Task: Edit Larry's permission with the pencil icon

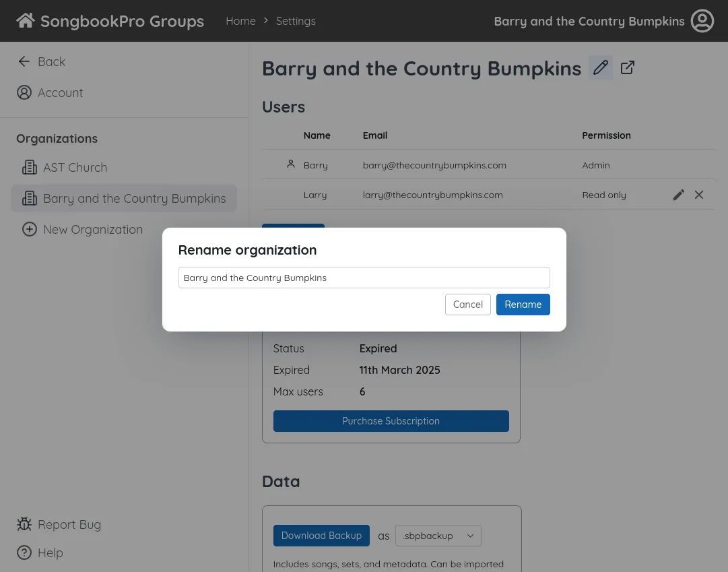Action: (x=678, y=195)
